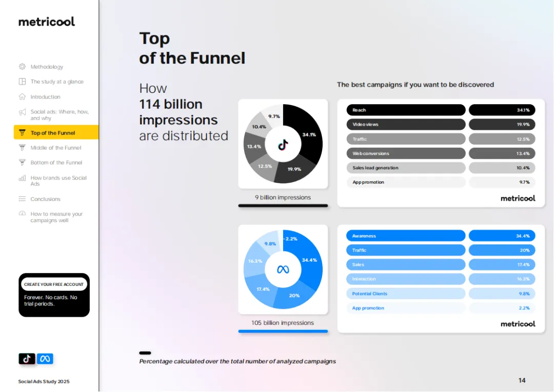This screenshot has height=392, width=554.
Task: Click the Social Ads Study 2025 footer text
Action: coord(44,381)
